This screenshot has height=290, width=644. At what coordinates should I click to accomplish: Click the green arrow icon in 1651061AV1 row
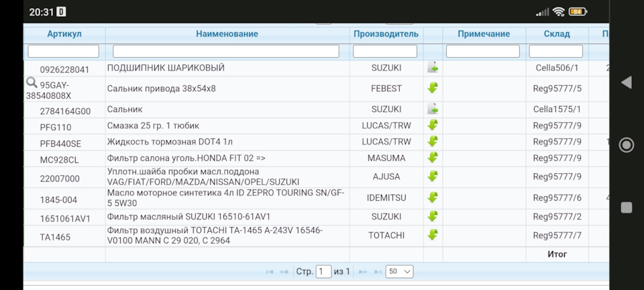point(433,216)
